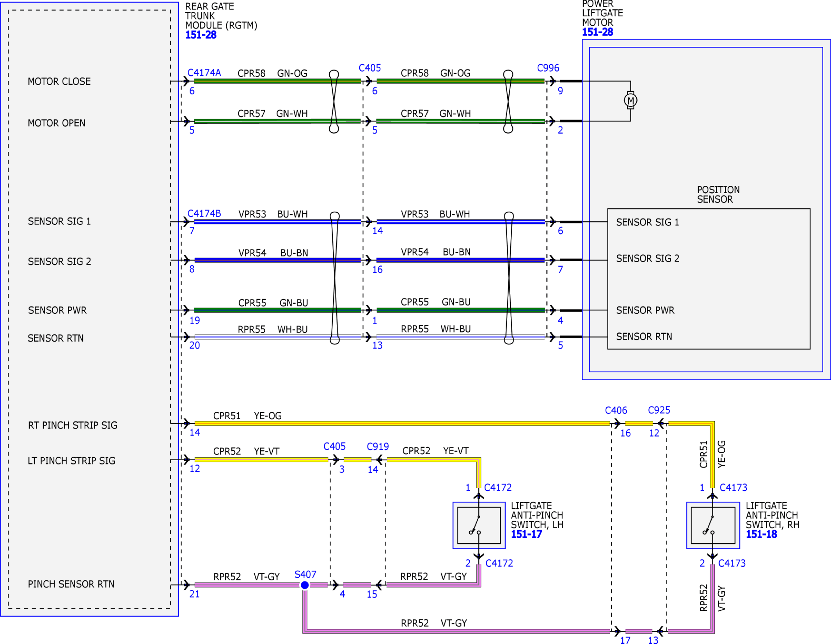Click SENSOR SIG 1 in the RGTM module
831x644 pixels.
[x=59, y=221]
